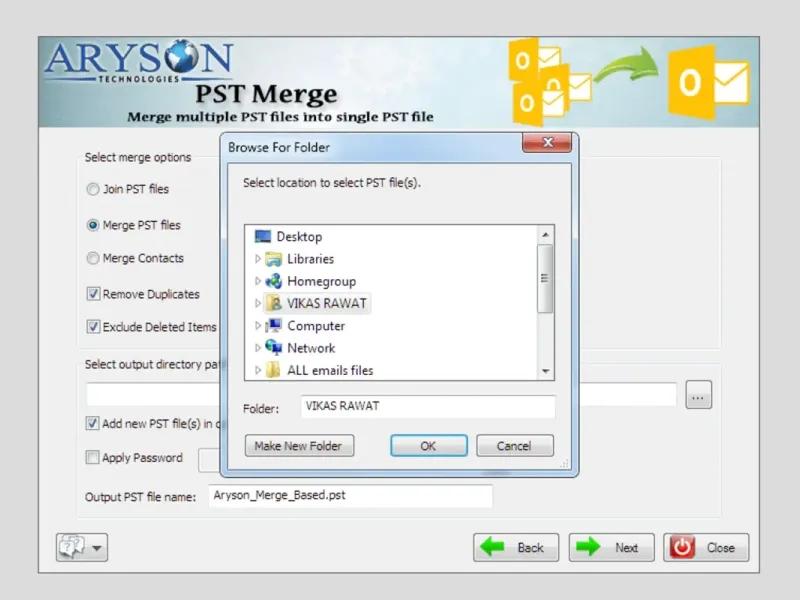Image resolution: width=800 pixels, height=600 pixels.
Task: Open the help button dropdown arrow
Action: tap(97, 548)
